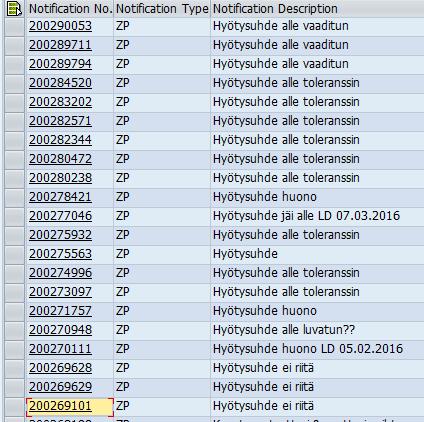Open notification 200289794
Image resolution: width=424 pixels, height=422 pixels.
[60, 64]
